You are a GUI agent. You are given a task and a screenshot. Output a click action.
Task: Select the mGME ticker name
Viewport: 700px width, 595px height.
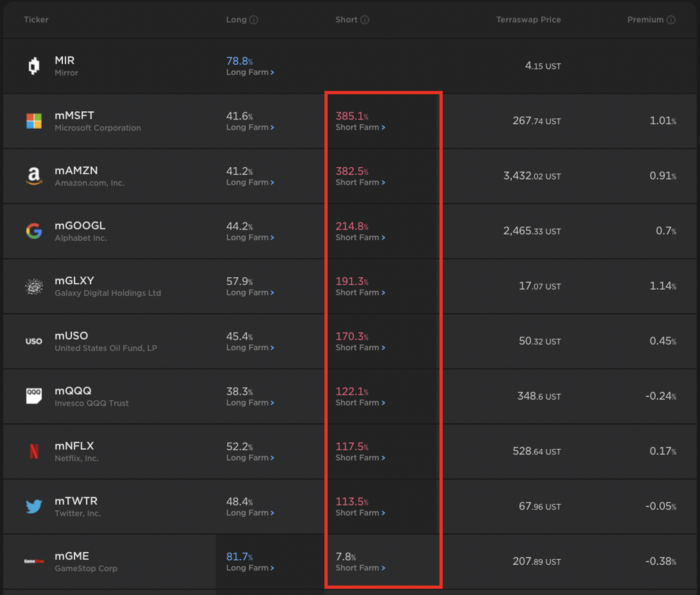point(71,556)
